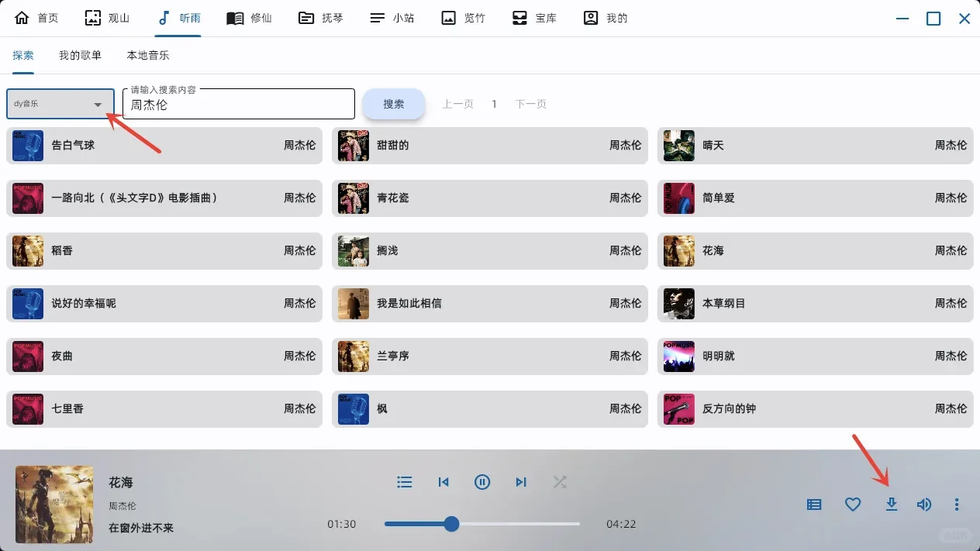Click 上一页 to view previous page
This screenshot has height=551, width=980.
pos(457,103)
